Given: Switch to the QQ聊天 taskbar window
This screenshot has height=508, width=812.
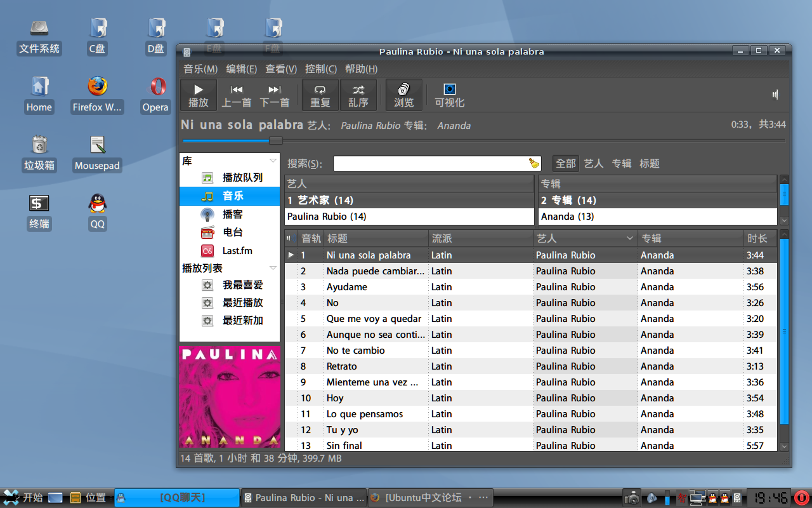Looking at the screenshot, I should click(177, 498).
